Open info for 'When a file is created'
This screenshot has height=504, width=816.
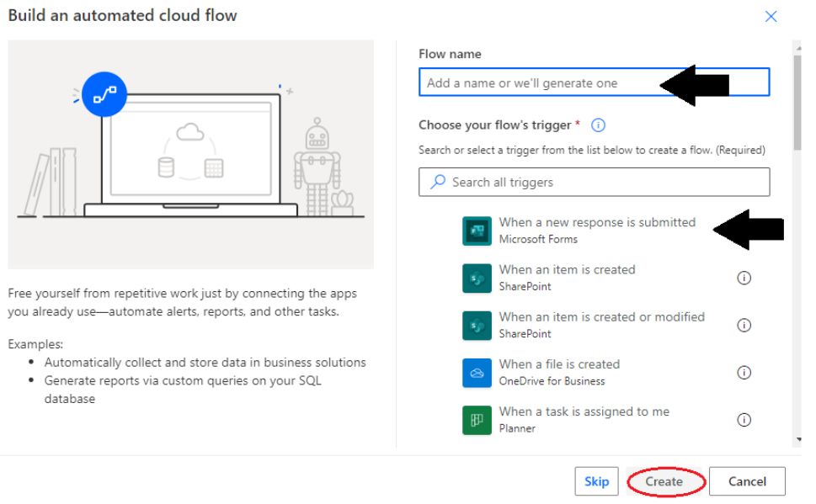pos(744,373)
